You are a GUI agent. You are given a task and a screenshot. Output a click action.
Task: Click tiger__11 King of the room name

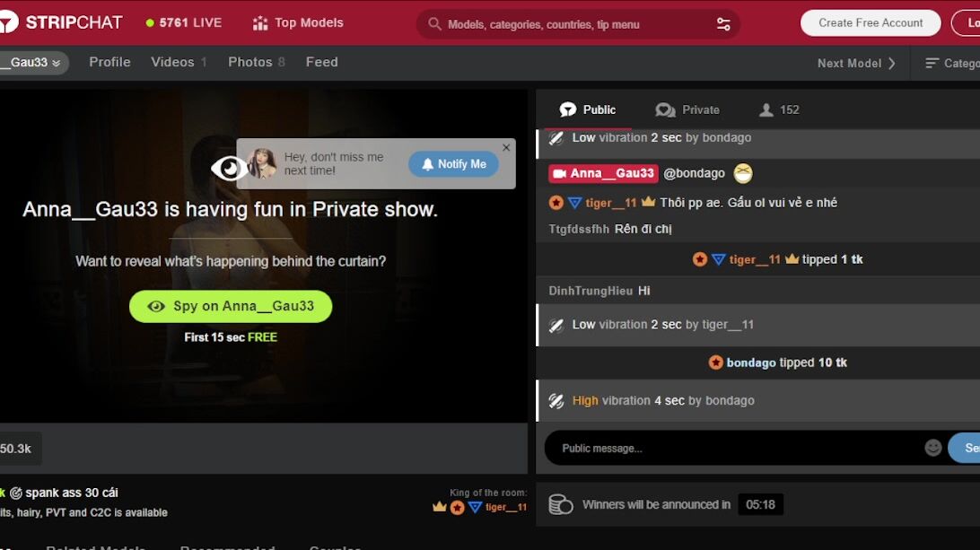pos(505,508)
